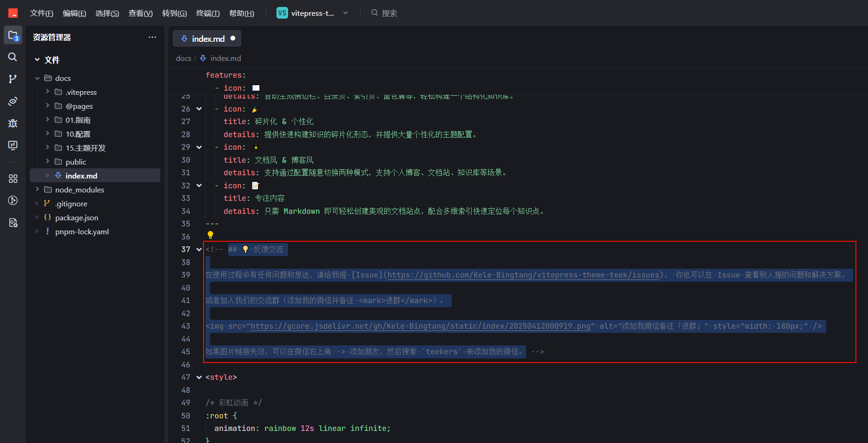
Task: Fold code at line 32 arrow
Action: coord(199,185)
